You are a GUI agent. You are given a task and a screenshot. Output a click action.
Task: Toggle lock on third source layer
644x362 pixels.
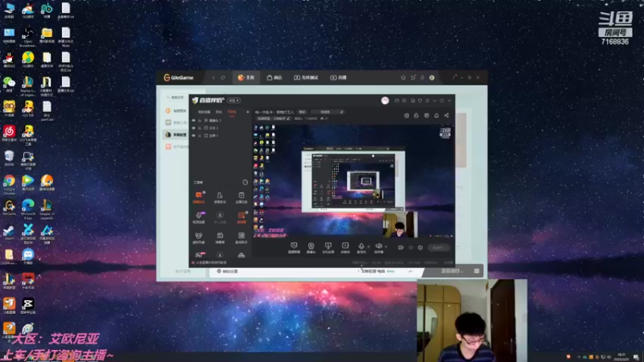pyautogui.click(x=200, y=135)
